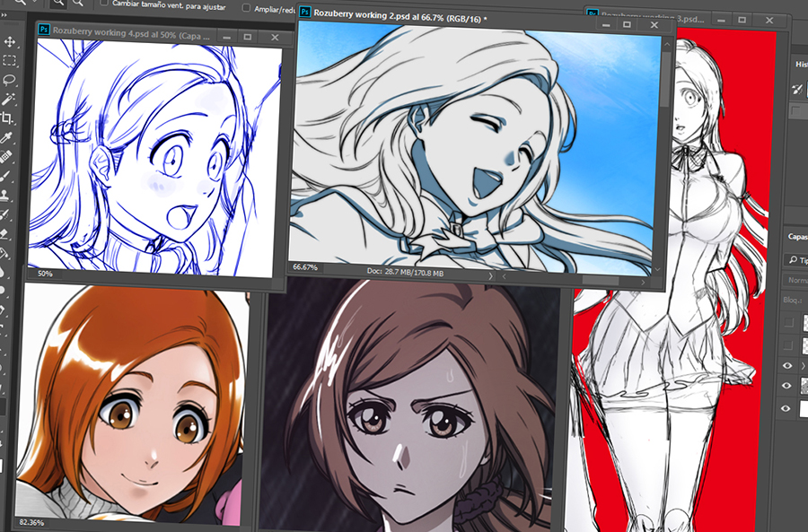Image resolution: width=808 pixels, height=532 pixels.
Task: Click search magnifier icon in Capas panel
Action: coord(793,259)
